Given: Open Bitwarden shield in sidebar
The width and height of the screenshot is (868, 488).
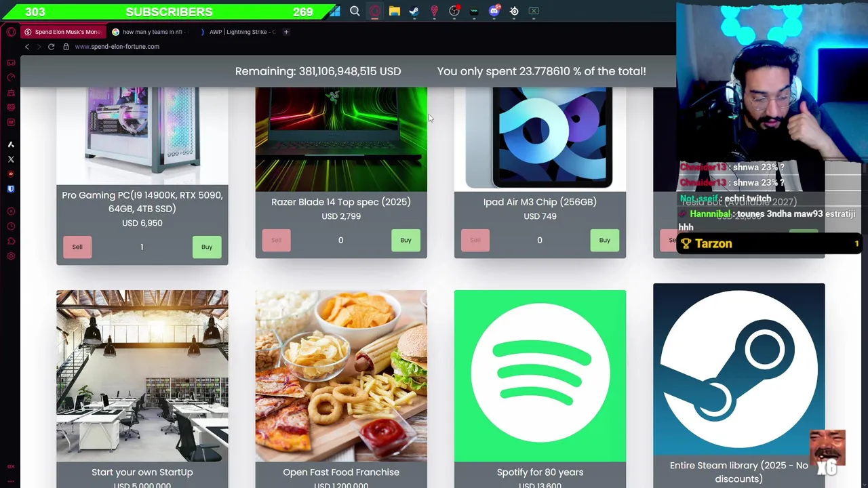Looking at the screenshot, I should click(11, 189).
